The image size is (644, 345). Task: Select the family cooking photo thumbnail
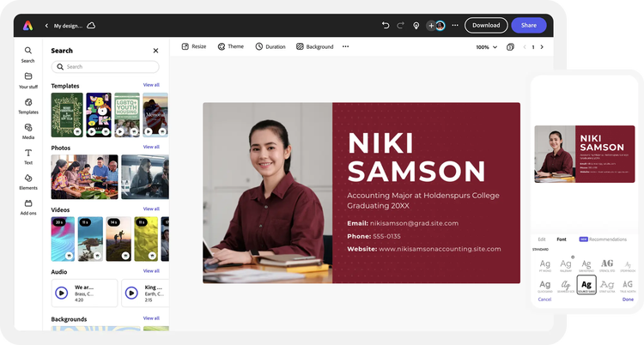coord(85,177)
